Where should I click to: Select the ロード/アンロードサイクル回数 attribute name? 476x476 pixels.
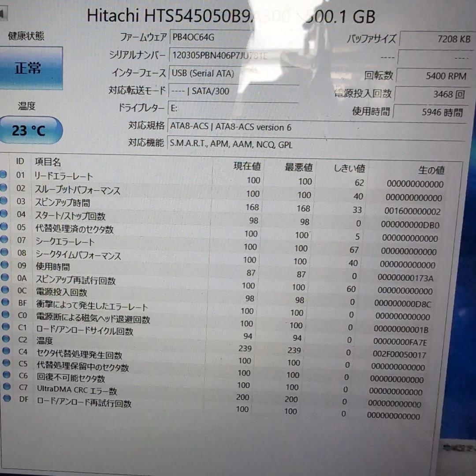point(85,330)
